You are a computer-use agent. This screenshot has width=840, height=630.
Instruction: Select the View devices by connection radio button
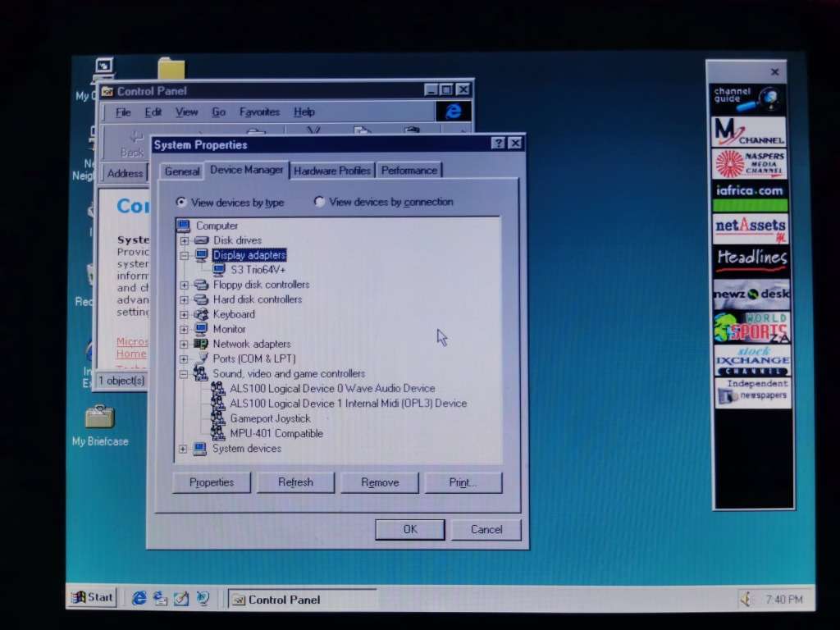tap(319, 202)
